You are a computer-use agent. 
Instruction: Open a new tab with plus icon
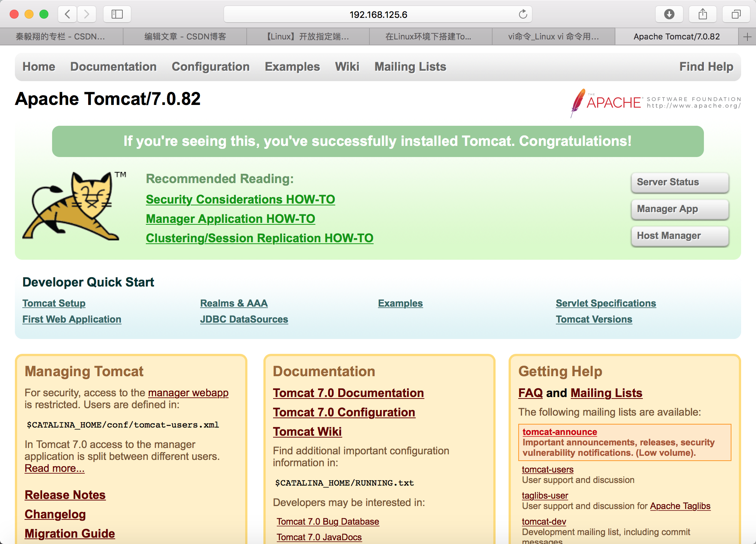[x=747, y=36]
